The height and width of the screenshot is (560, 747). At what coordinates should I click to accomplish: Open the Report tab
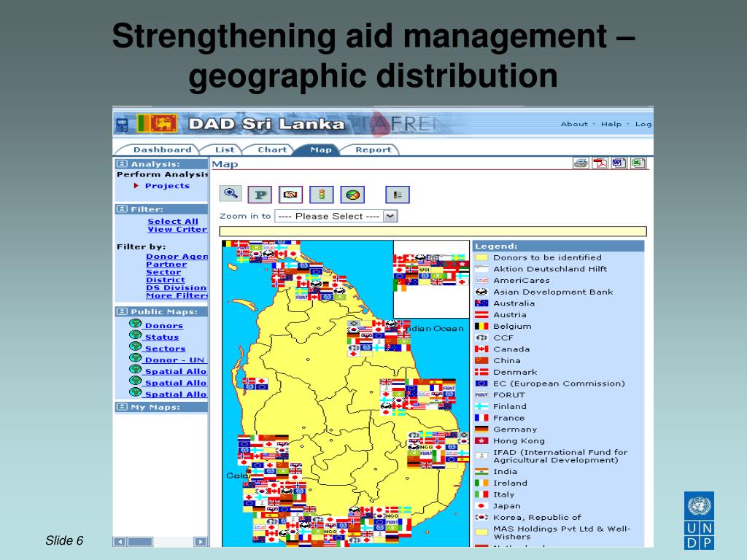[373, 149]
